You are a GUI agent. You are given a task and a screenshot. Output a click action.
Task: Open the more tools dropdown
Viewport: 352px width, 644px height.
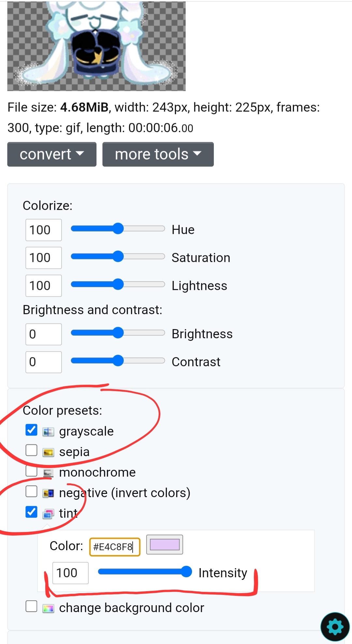pos(158,154)
